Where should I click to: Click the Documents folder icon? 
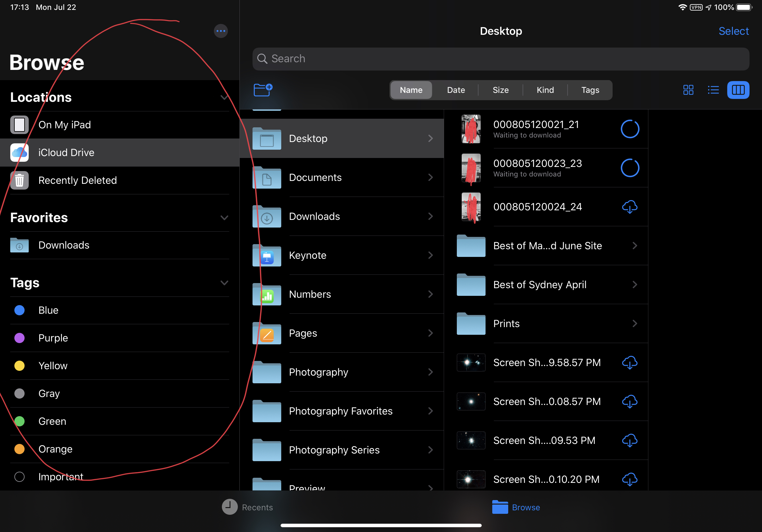point(267,177)
